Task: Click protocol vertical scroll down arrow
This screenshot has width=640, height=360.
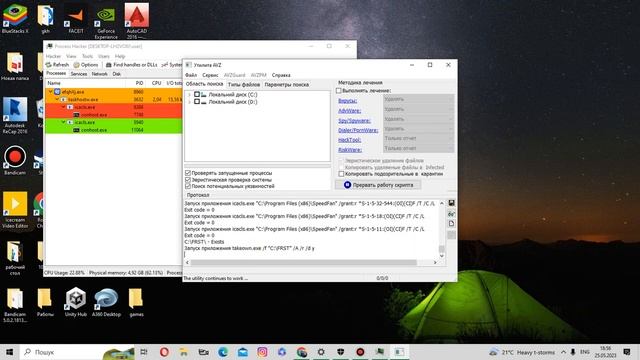Action: pyautogui.click(x=442, y=256)
